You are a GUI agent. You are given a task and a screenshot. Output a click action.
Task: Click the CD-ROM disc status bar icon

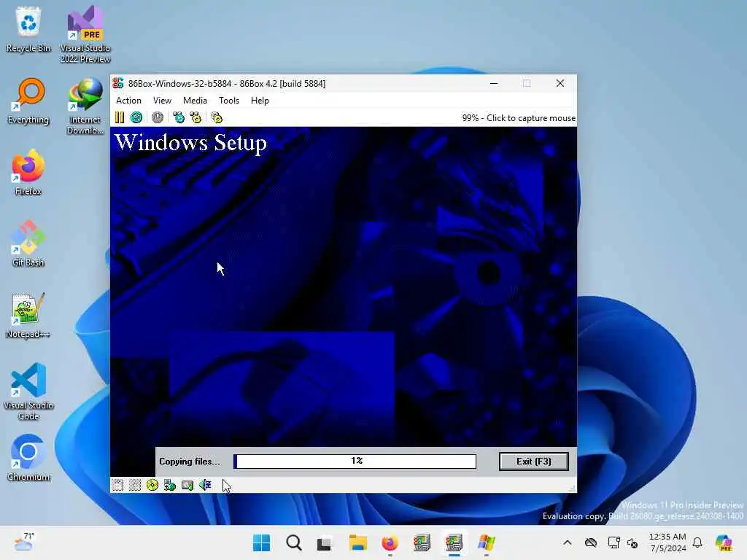(x=152, y=485)
